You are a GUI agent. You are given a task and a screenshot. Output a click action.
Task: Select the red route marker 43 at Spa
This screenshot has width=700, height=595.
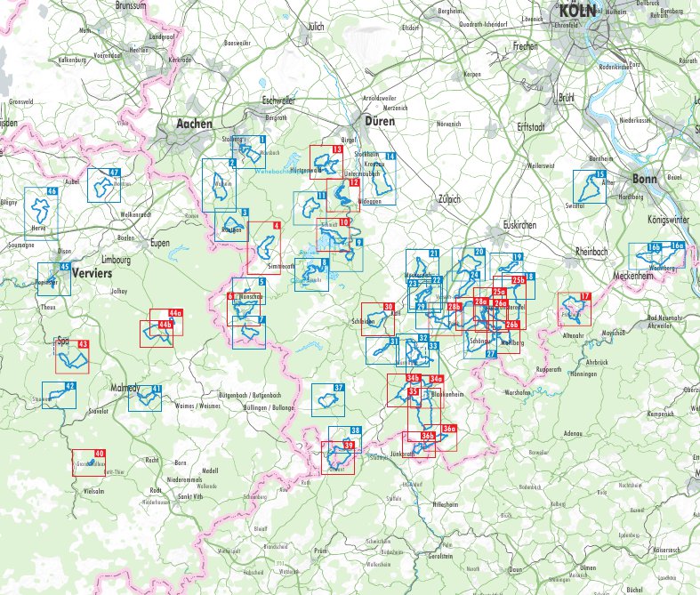coord(73,356)
